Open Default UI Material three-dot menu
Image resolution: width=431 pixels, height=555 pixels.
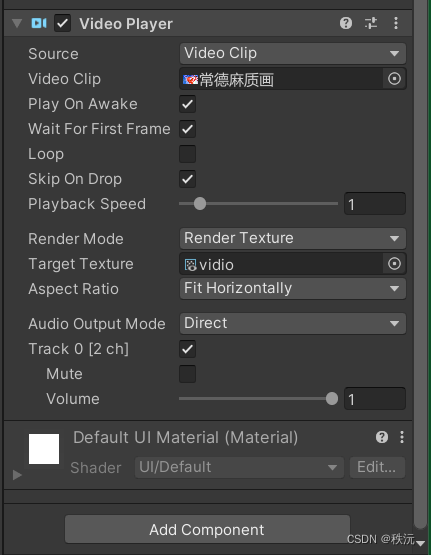402,437
